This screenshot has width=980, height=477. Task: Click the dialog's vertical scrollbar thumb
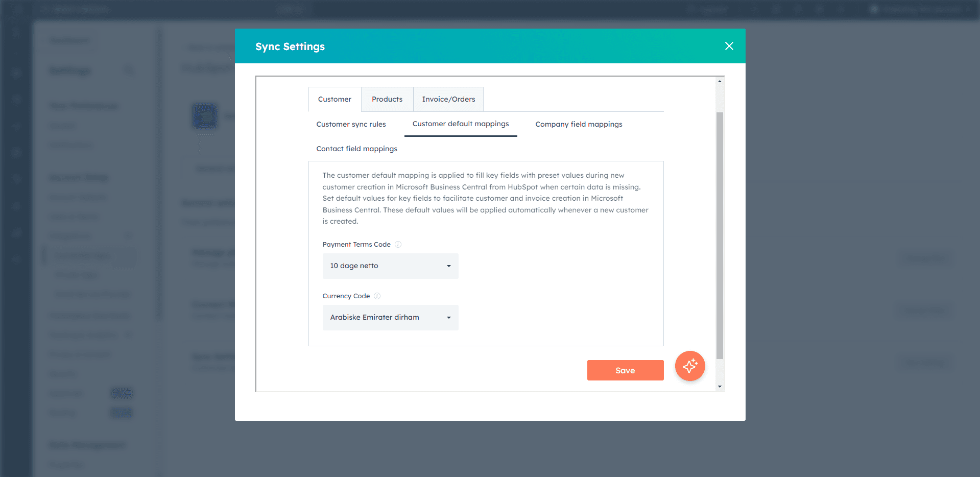(x=720, y=235)
